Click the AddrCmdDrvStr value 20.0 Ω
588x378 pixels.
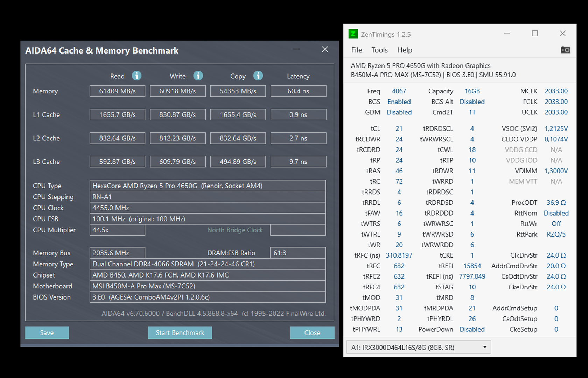point(556,266)
